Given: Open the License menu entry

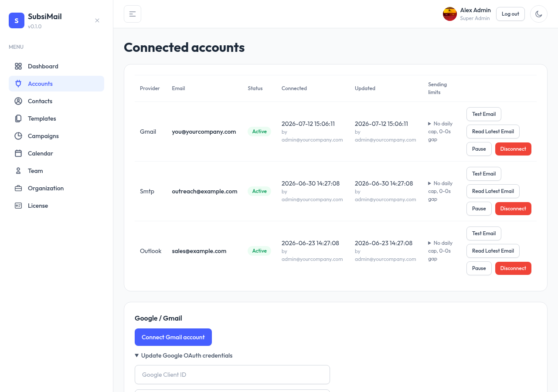Looking at the screenshot, I should point(56,206).
